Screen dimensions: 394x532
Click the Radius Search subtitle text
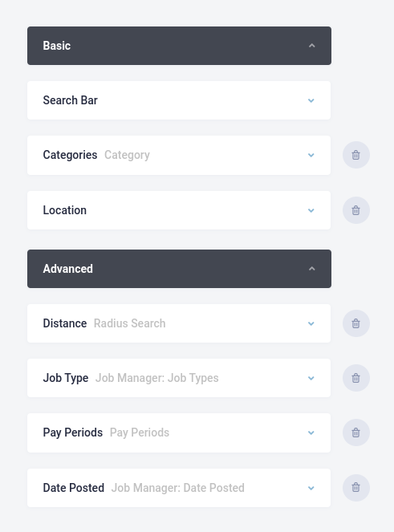[130, 323]
